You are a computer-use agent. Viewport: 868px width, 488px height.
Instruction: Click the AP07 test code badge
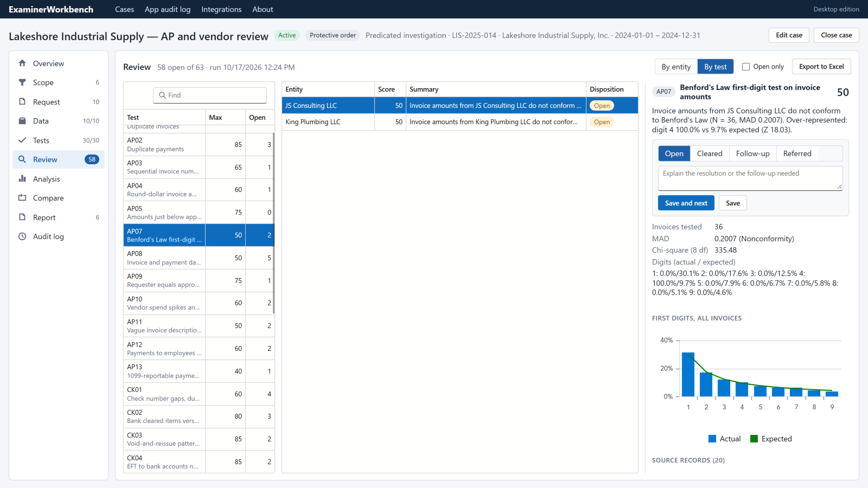pos(664,91)
